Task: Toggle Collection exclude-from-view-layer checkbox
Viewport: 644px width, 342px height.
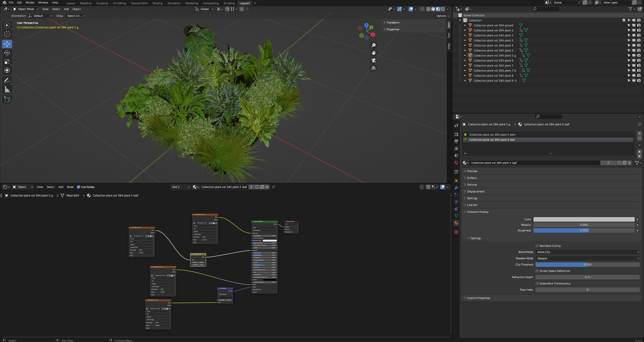Action: click(624, 20)
